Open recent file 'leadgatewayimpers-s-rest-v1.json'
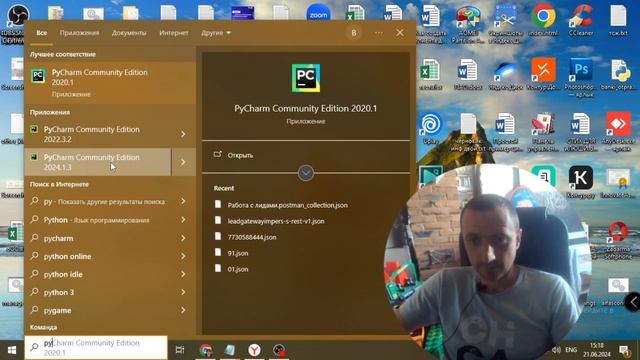The width and height of the screenshot is (640, 360). [x=276, y=221]
